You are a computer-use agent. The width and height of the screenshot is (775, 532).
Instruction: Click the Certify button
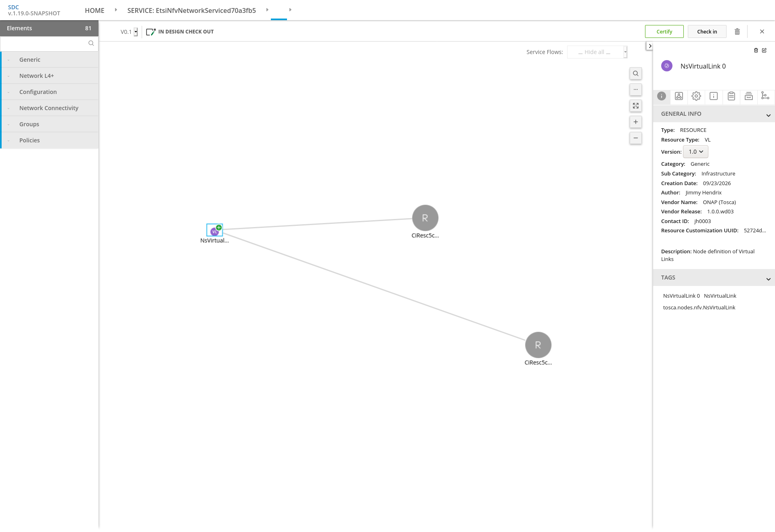click(x=664, y=31)
